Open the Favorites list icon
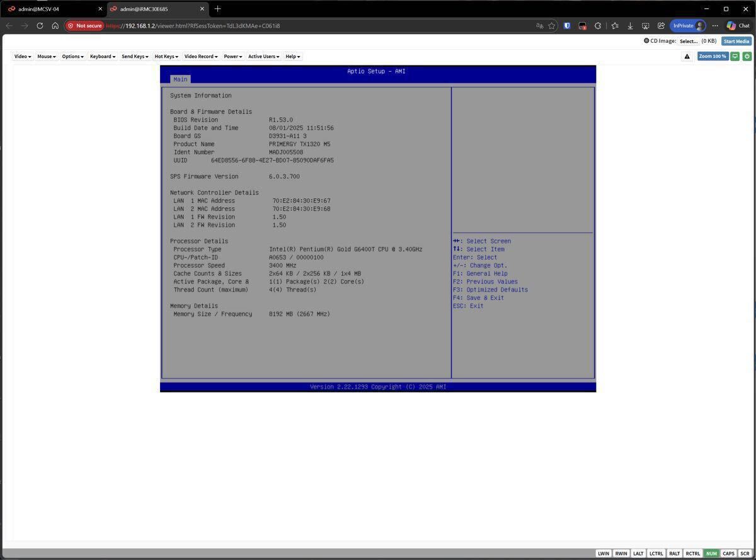The width and height of the screenshot is (756, 560). 614,26
